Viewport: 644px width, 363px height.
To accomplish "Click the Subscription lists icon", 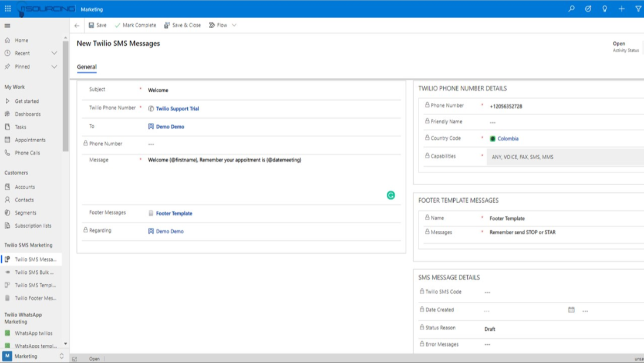I will (x=8, y=226).
